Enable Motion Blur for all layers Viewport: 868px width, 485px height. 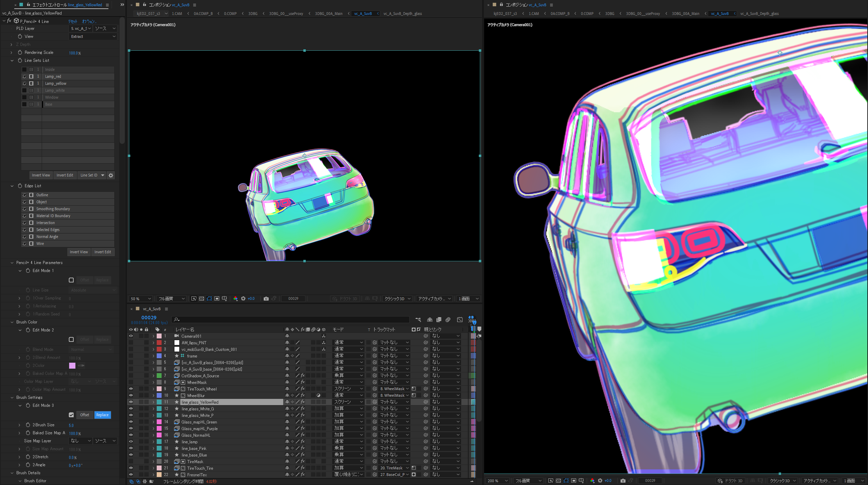pos(448,320)
